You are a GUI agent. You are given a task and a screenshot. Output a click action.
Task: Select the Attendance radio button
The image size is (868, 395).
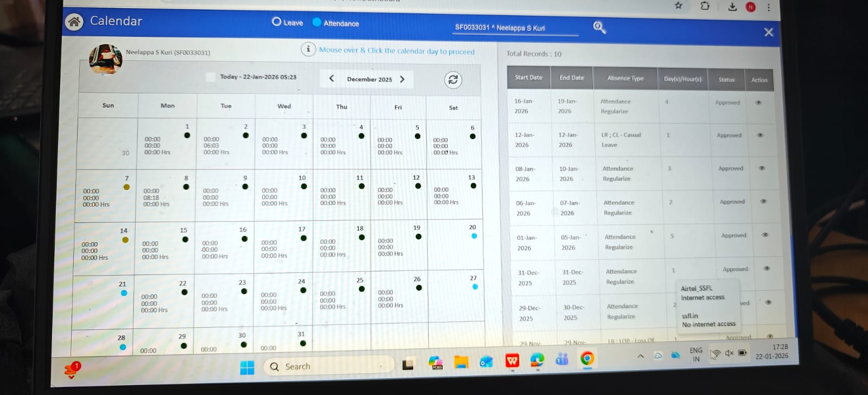tap(317, 22)
